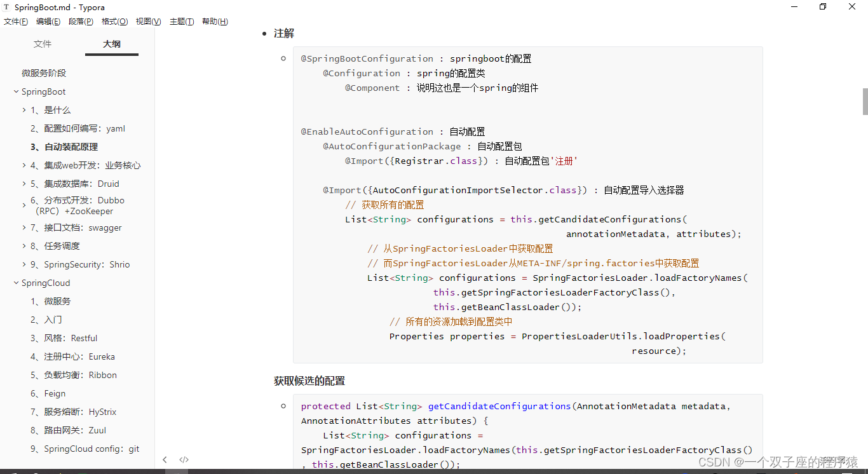Expand the '7、接口文档:swagger' outline item
Image resolution: width=868 pixels, height=474 pixels.
pyautogui.click(x=25, y=228)
